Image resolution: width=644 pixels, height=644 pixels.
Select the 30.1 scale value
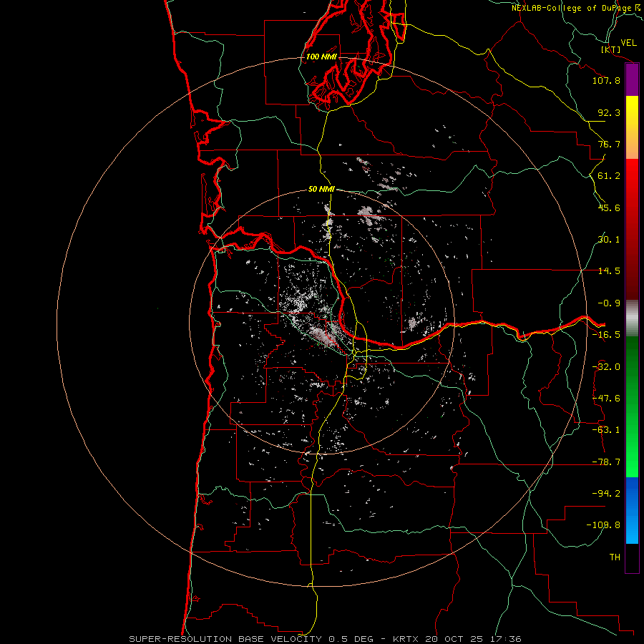coord(609,240)
